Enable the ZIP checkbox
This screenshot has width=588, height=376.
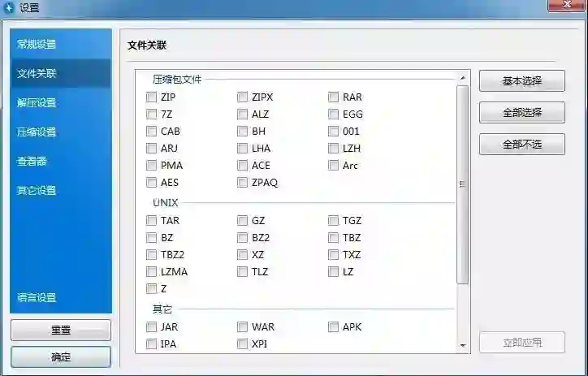(151, 97)
